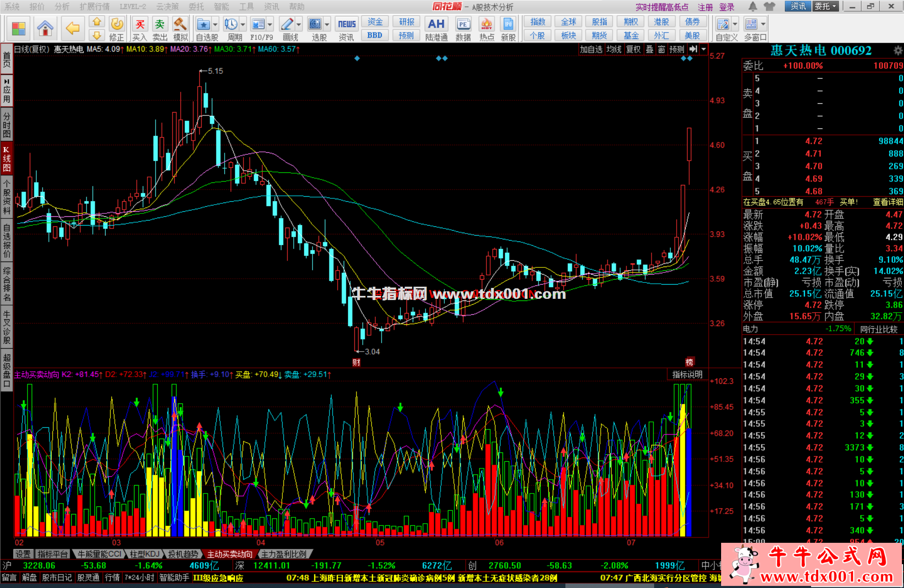The height and width of the screenshot is (588, 904).
Task: Open the 扩展行情 menu
Action: click(95, 6)
